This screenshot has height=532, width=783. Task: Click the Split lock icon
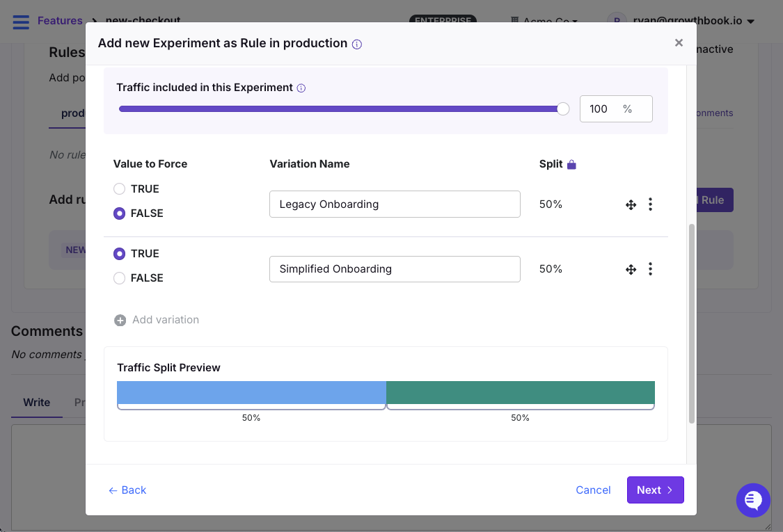571,165
